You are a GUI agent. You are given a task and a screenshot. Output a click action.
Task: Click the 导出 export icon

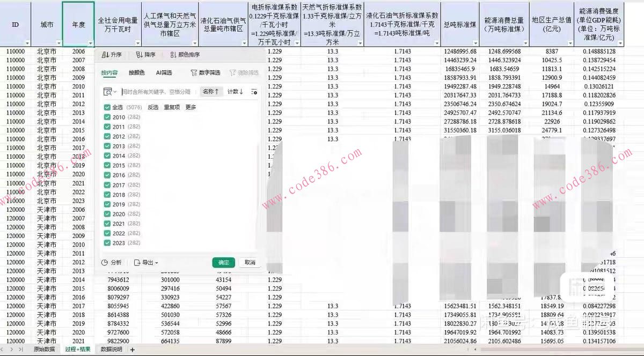[x=137, y=263]
